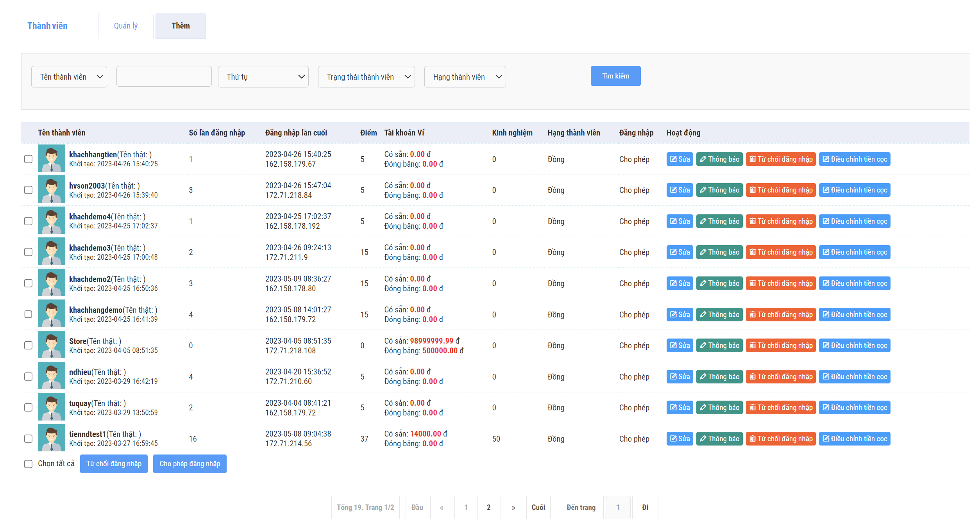Click the Sửa edit icon for khachhangtien
980x524 pixels.
tap(674, 159)
